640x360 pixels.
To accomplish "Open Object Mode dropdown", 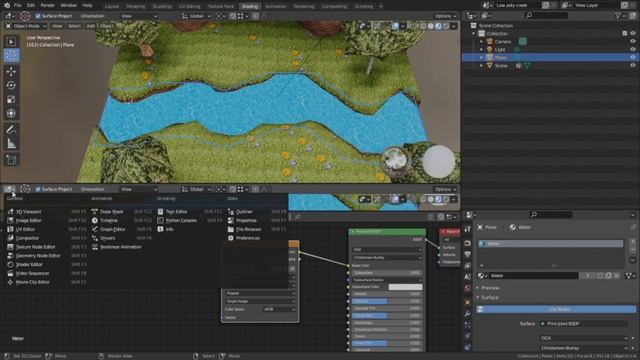I will click(x=26, y=26).
